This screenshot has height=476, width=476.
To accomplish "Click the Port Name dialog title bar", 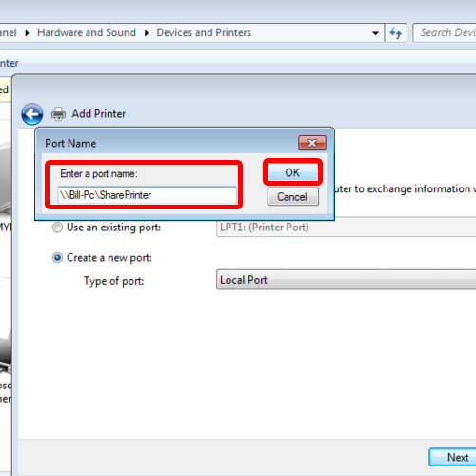I will coord(167,143).
